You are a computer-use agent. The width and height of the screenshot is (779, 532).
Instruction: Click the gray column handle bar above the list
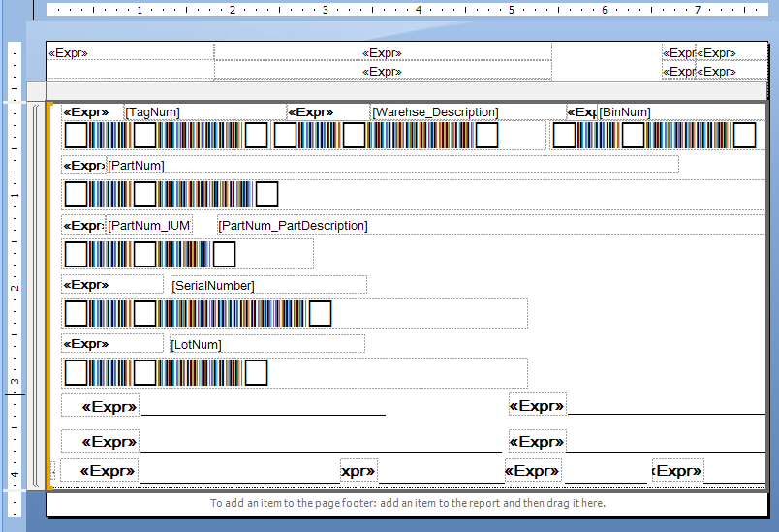tap(406, 91)
